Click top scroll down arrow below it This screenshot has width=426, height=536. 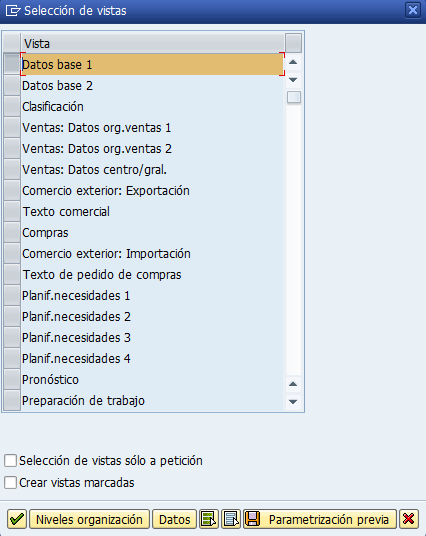[x=293, y=80]
